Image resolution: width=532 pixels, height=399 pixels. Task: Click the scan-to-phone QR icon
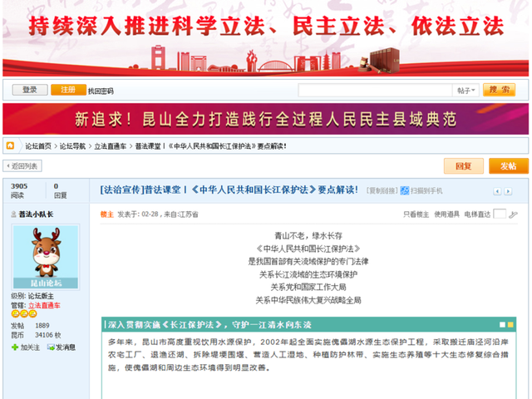pos(405,190)
